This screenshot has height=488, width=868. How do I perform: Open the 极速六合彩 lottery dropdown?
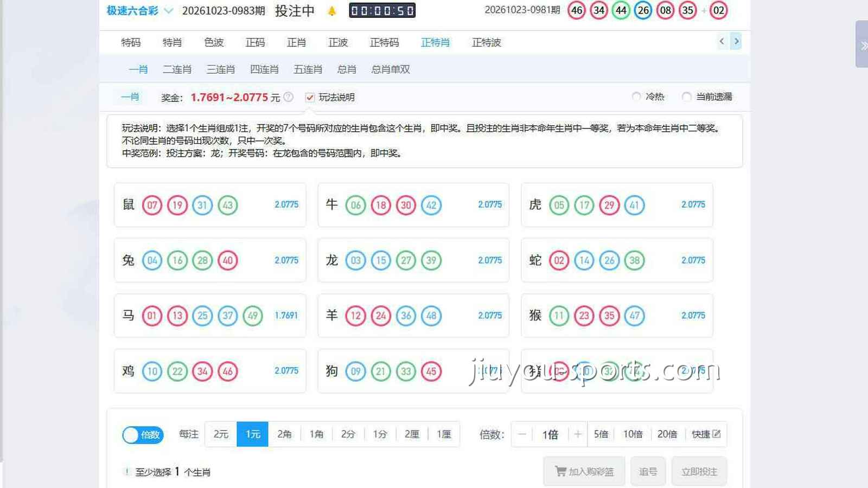[140, 11]
